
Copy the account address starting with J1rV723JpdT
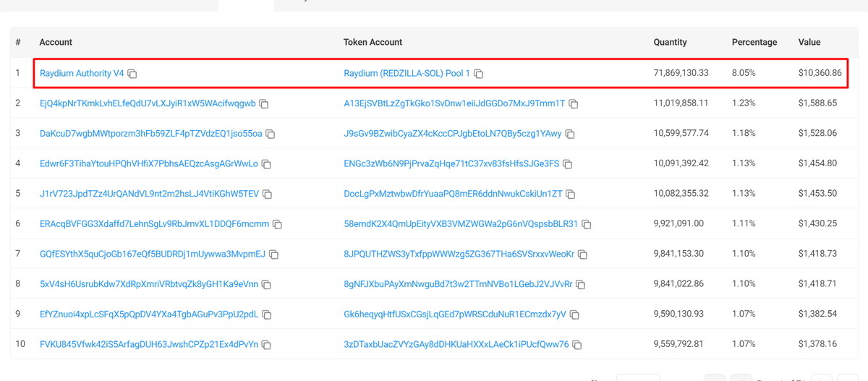(268, 194)
